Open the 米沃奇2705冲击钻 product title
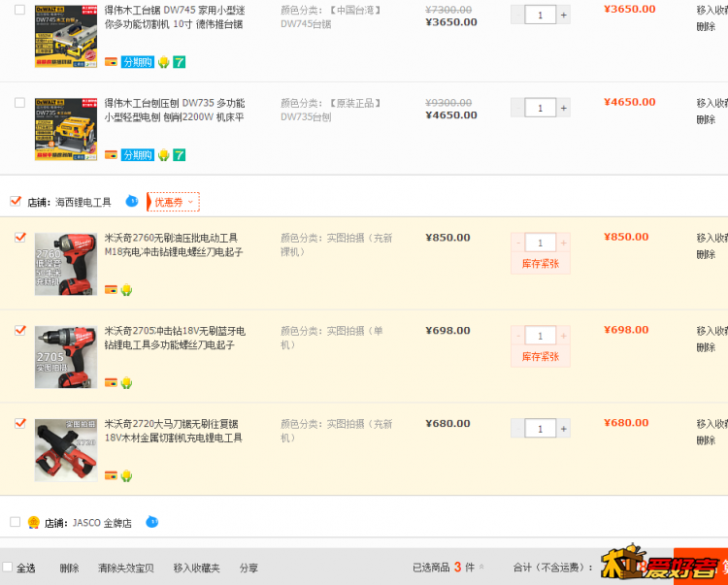The width and height of the screenshot is (728, 585). coord(175,338)
